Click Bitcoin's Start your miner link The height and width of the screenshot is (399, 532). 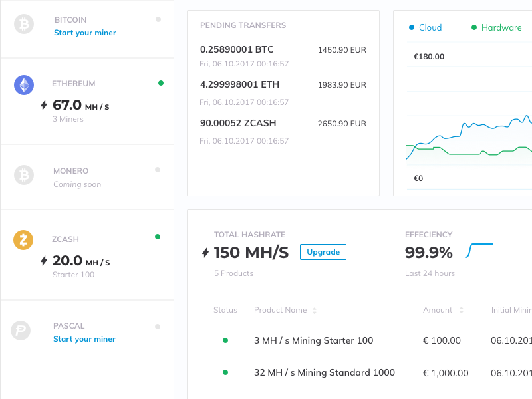pyautogui.click(x=85, y=33)
